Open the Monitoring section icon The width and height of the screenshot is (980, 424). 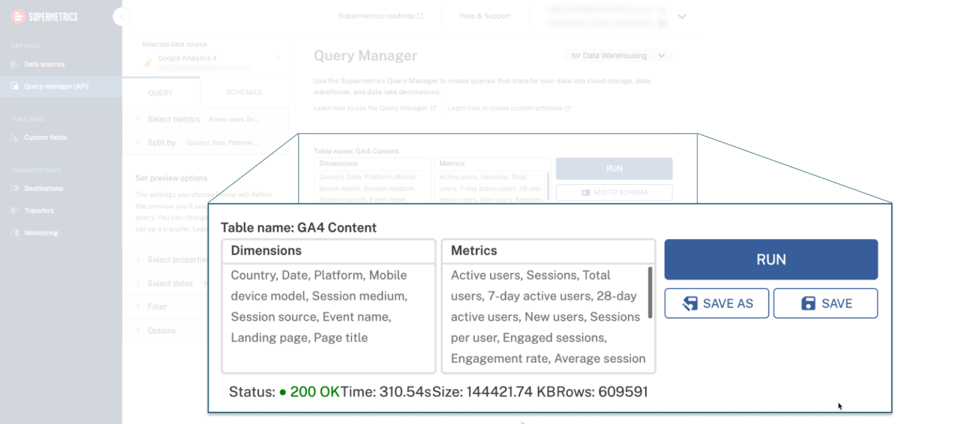pos(13,232)
